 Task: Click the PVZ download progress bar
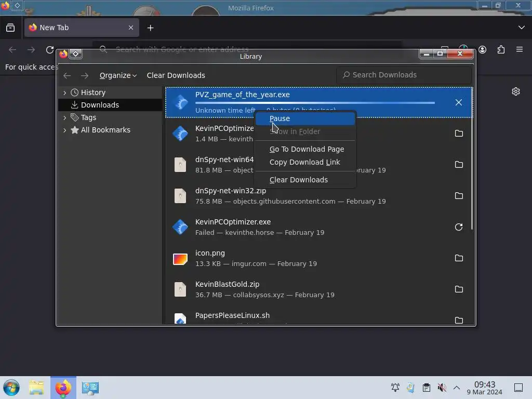(315, 103)
